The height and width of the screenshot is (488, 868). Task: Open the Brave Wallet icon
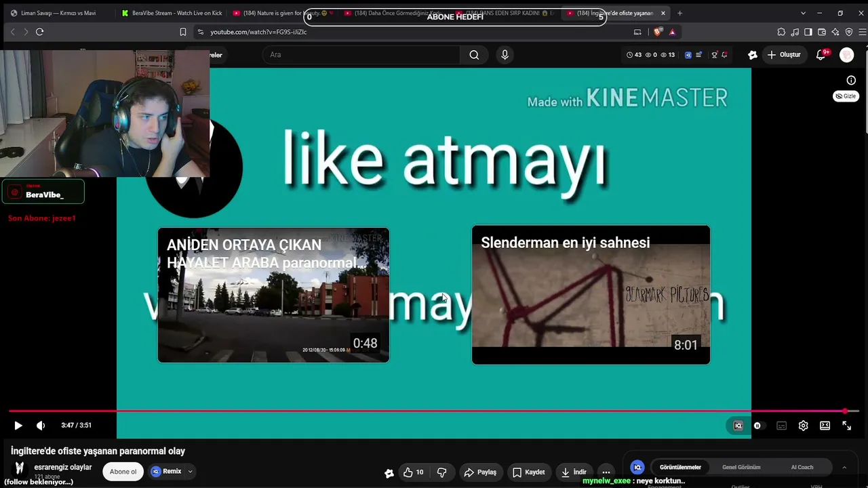pyautogui.click(x=822, y=32)
